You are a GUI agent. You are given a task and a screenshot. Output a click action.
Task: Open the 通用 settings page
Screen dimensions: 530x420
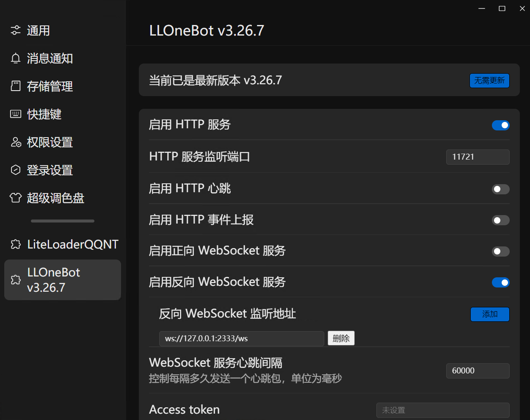63,30
